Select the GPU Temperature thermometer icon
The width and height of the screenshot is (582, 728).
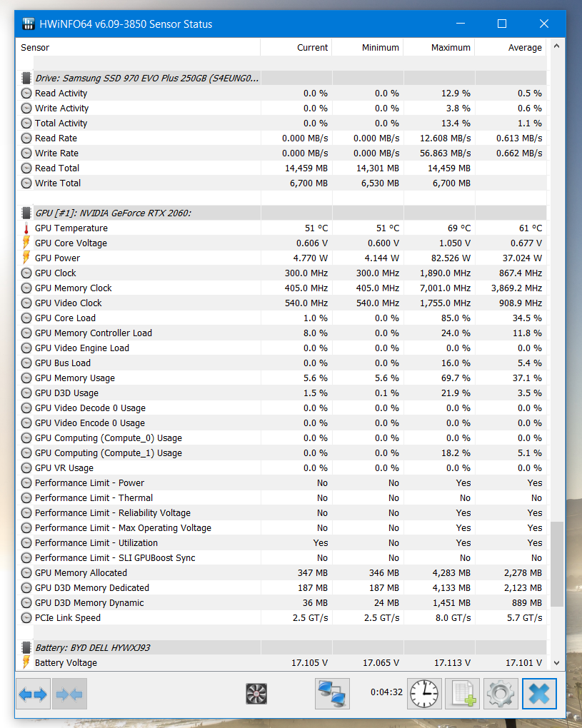26,228
